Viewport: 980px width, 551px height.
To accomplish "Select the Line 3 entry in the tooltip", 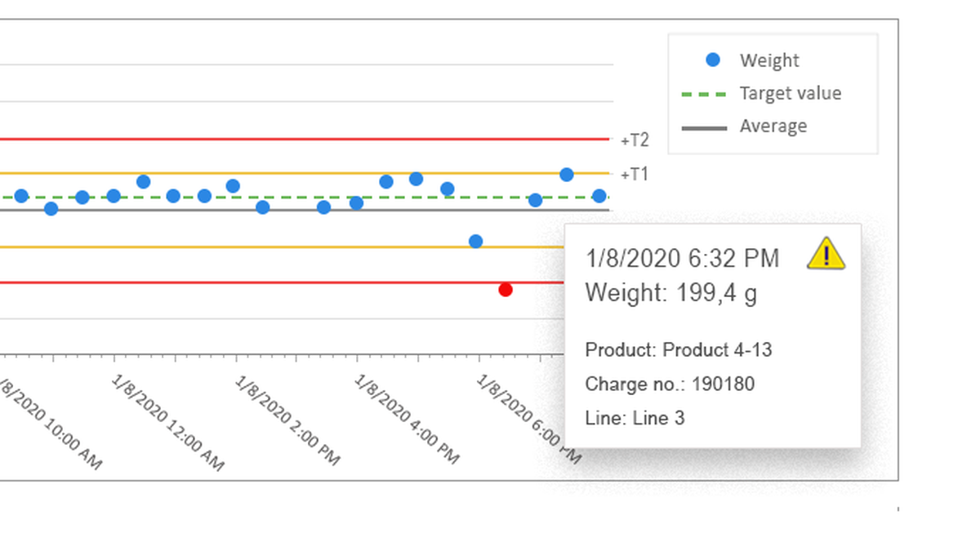I will (x=637, y=418).
